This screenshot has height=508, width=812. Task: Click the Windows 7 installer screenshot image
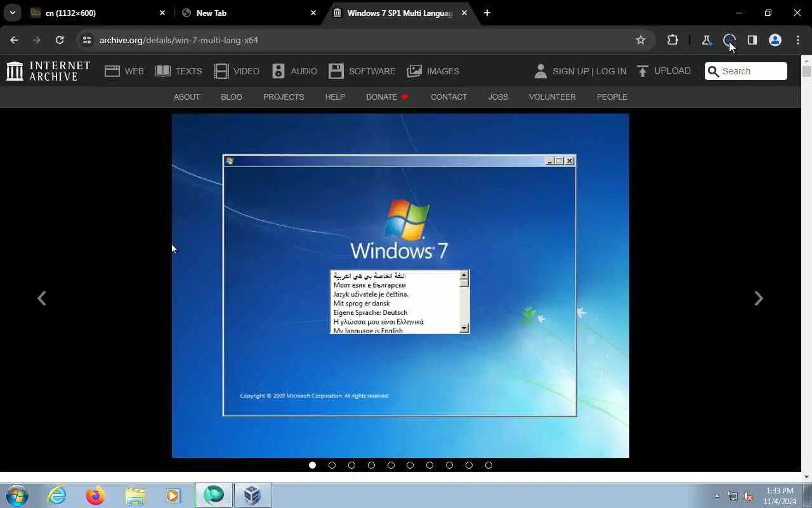coord(400,286)
